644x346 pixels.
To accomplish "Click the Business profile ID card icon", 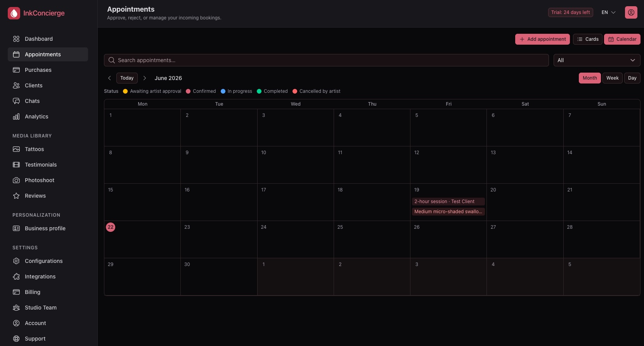I will point(16,228).
